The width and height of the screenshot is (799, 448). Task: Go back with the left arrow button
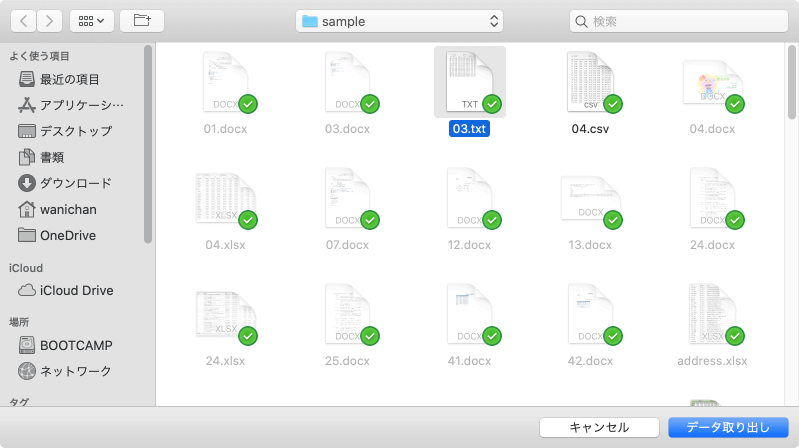point(23,21)
